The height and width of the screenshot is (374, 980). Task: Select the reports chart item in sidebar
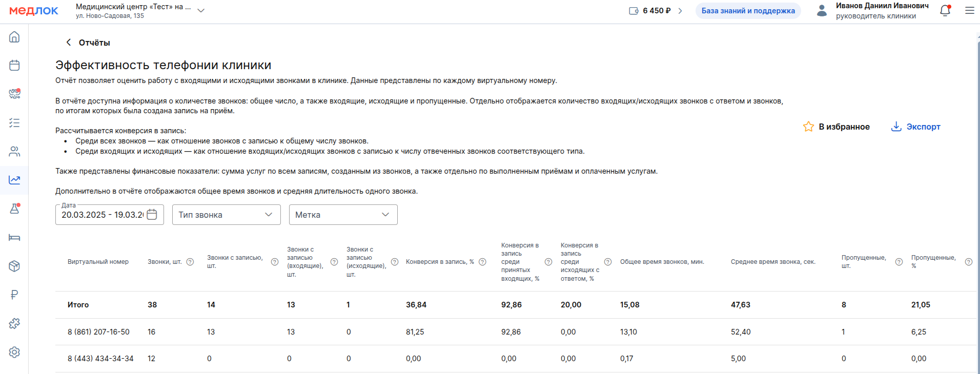(14, 180)
